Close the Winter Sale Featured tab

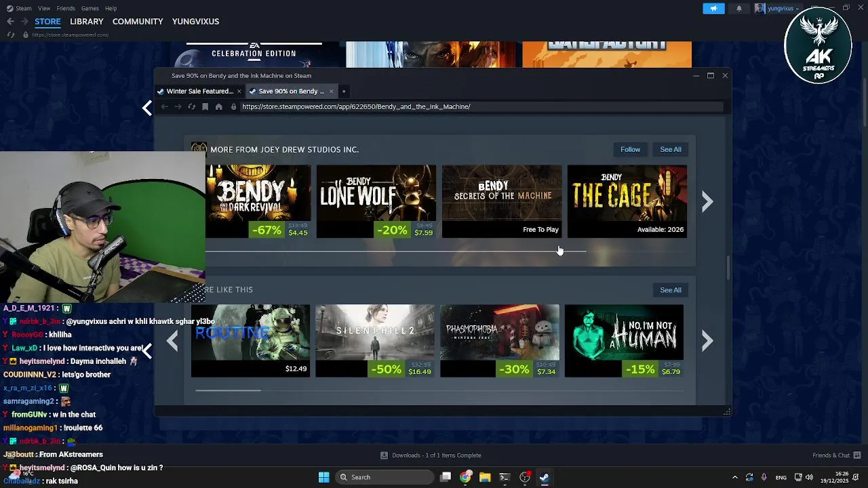point(239,91)
